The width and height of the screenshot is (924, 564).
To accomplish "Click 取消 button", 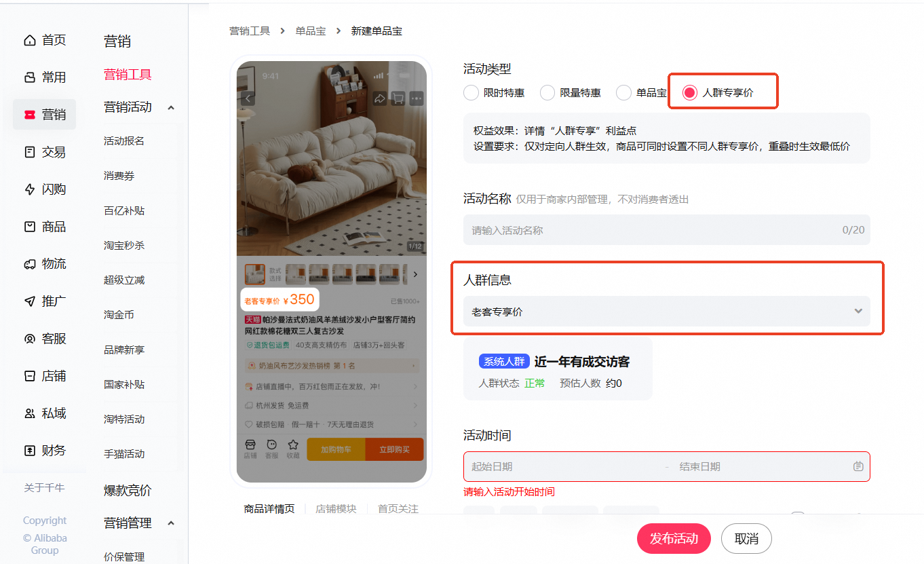I will coord(746,539).
